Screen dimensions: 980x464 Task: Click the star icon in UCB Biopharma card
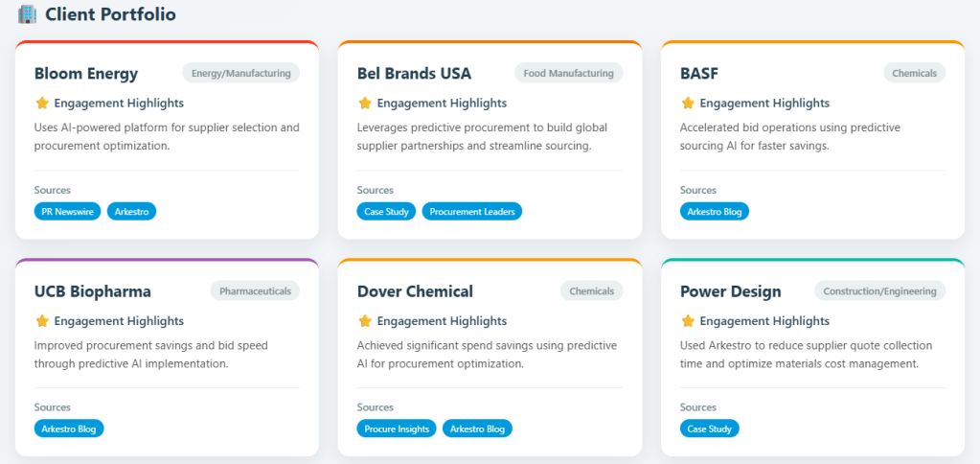click(42, 321)
